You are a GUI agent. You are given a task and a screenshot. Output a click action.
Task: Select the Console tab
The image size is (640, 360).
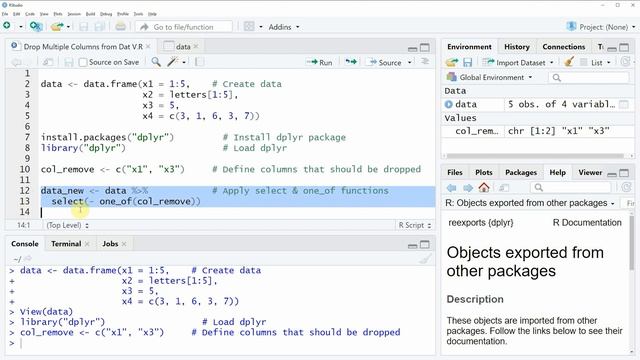25,244
